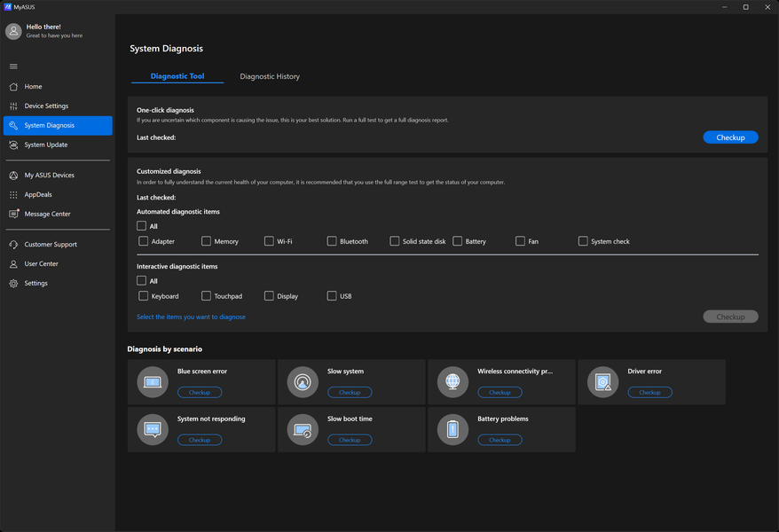The width and height of the screenshot is (779, 532).
Task: Click the System not responding icon
Action: point(153,430)
